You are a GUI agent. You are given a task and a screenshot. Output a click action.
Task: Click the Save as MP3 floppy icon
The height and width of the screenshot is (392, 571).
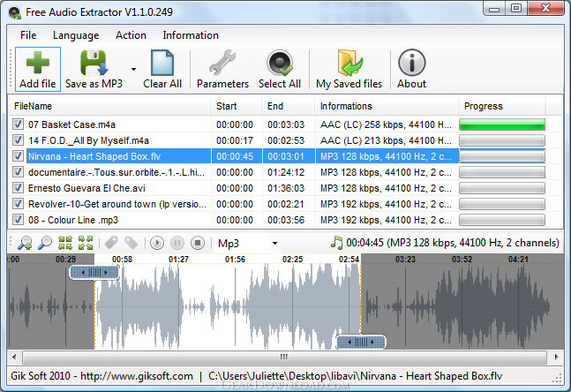click(94, 63)
